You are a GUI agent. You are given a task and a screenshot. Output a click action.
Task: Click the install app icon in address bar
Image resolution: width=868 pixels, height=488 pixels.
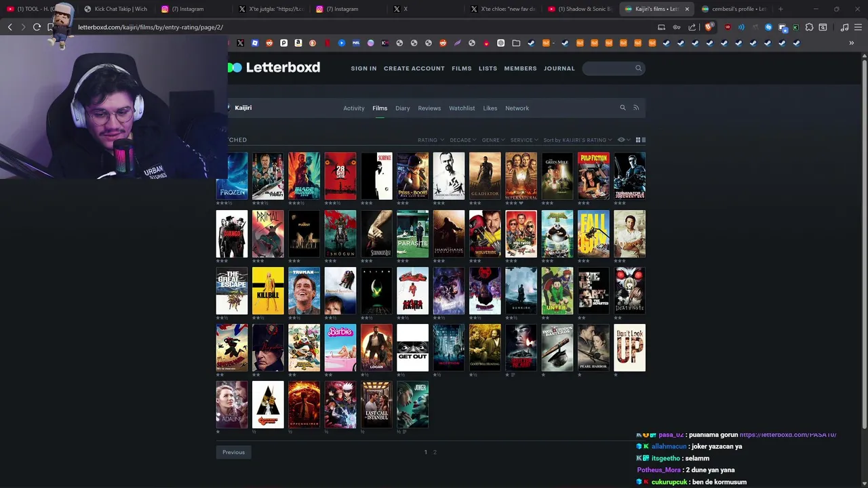661,27
